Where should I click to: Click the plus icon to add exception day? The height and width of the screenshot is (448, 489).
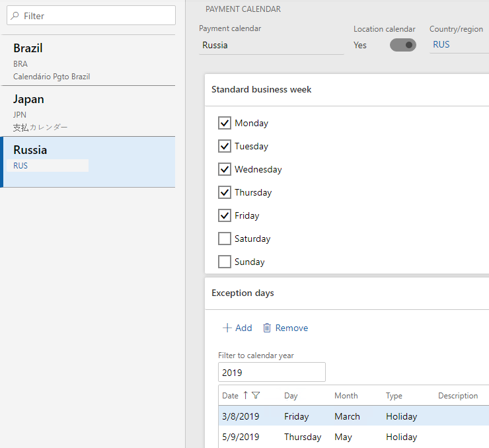[x=227, y=328]
